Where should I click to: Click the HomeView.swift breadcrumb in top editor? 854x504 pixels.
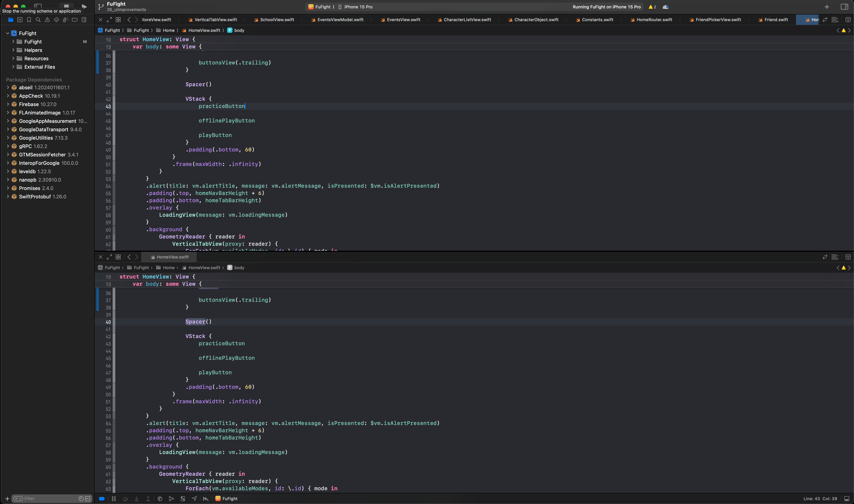click(x=201, y=30)
